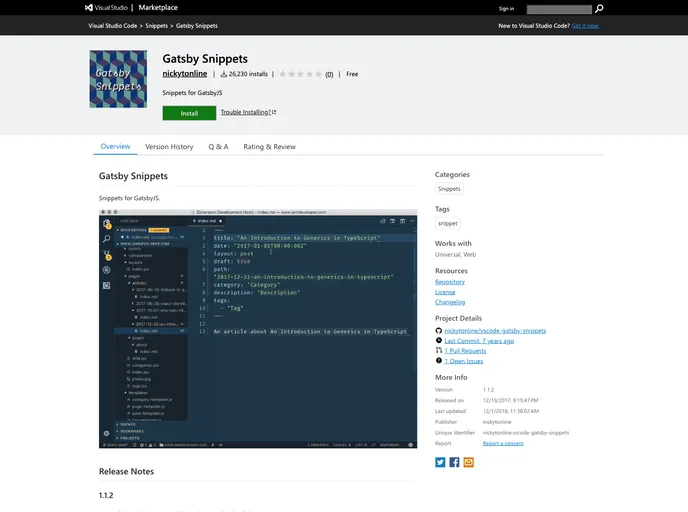Open the Repository resource link
688x512 pixels.
pyautogui.click(x=450, y=282)
